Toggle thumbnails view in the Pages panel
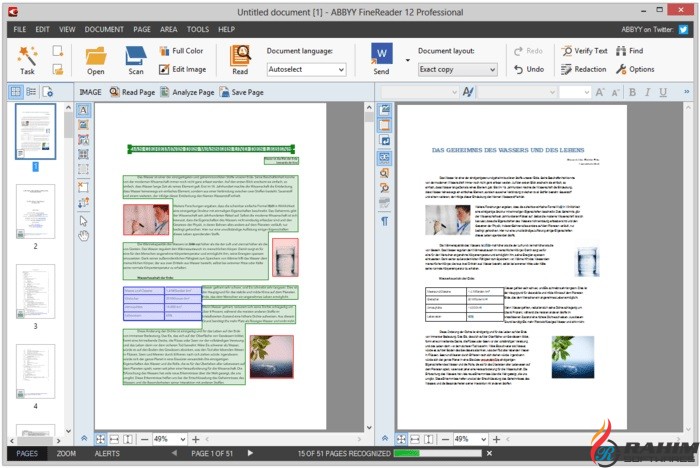 [x=16, y=92]
